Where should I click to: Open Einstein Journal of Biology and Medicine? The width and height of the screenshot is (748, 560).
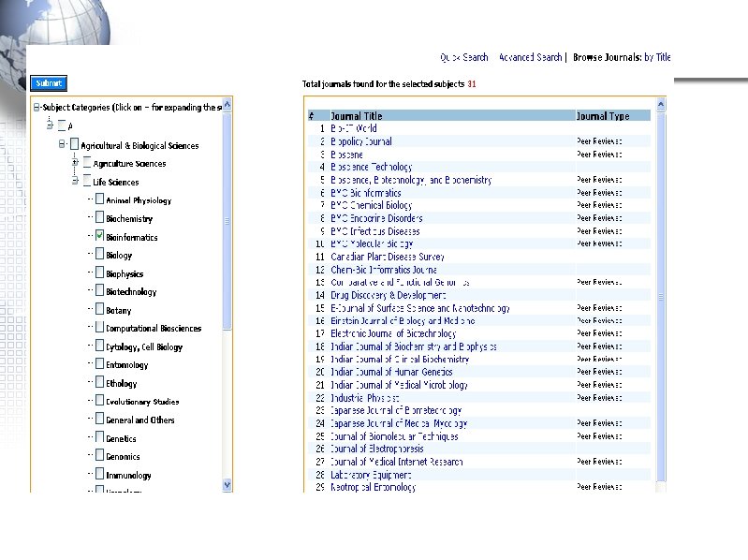coord(403,321)
